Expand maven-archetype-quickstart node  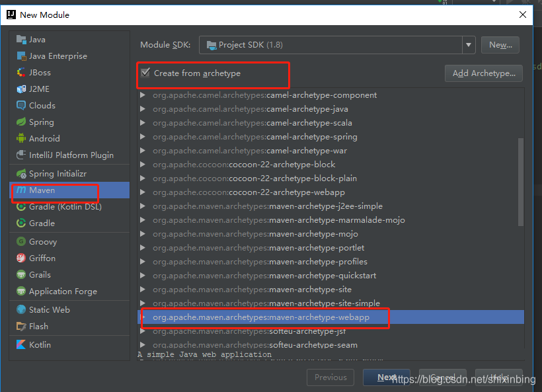point(142,276)
